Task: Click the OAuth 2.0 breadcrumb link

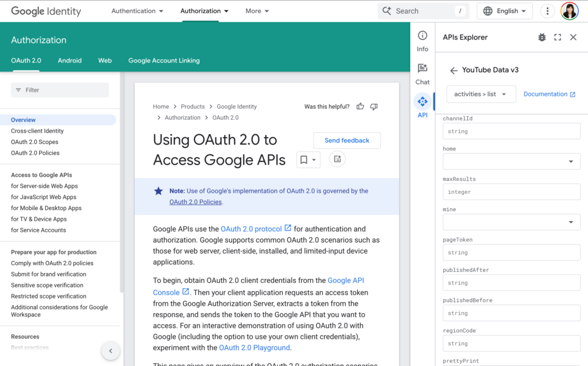Action: point(225,118)
